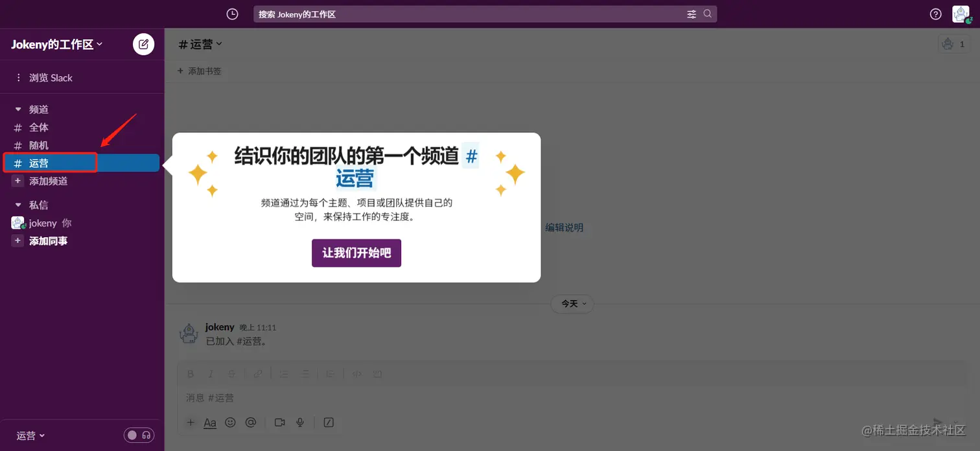Screen dimensions: 980x451
Task: Click the Aa formatting toggle icon
Action: coord(210,422)
